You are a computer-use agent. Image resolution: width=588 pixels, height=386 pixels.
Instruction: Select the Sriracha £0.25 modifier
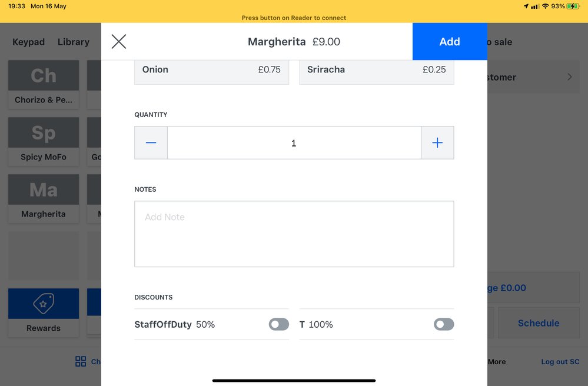coord(377,70)
